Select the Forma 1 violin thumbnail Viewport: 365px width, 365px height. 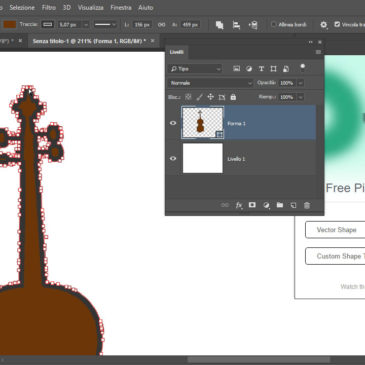203,122
